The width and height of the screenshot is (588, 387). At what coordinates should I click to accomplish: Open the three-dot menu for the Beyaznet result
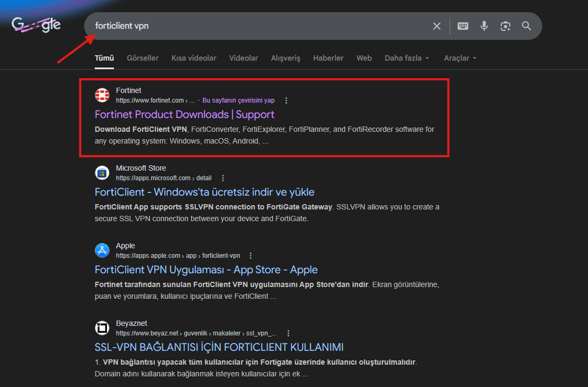(x=288, y=333)
